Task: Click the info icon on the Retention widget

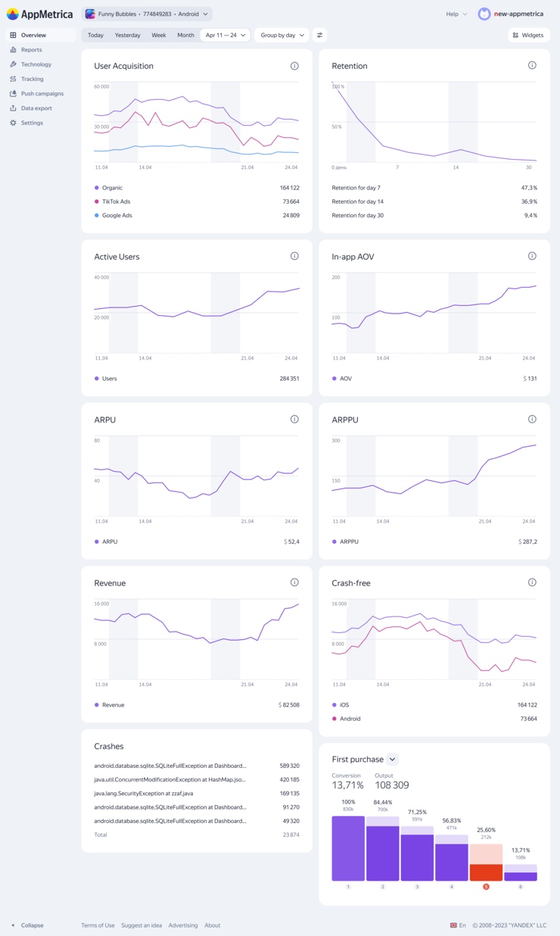Action: coord(532,65)
